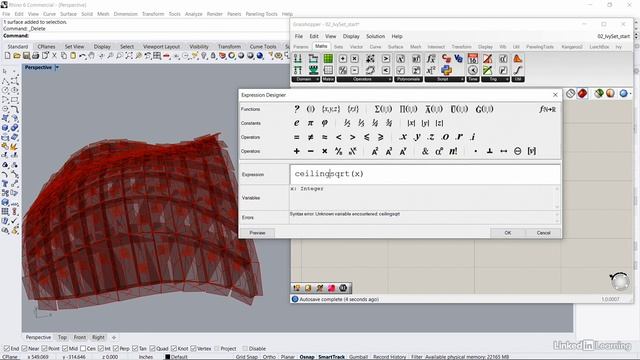640x360 pixels.
Task: Open the Rhino Analyze menu
Action: click(193, 14)
